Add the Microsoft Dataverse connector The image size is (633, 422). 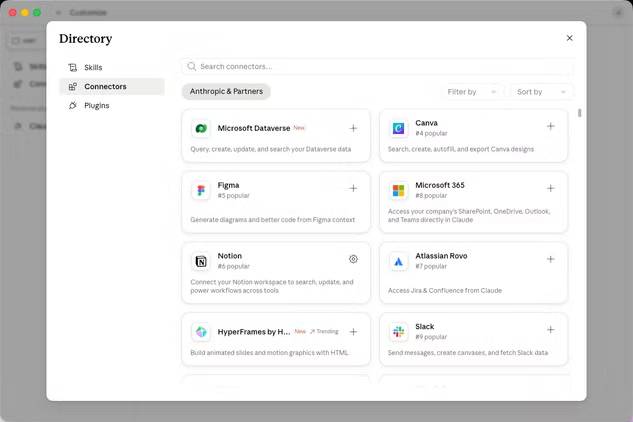pyautogui.click(x=353, y=128)
